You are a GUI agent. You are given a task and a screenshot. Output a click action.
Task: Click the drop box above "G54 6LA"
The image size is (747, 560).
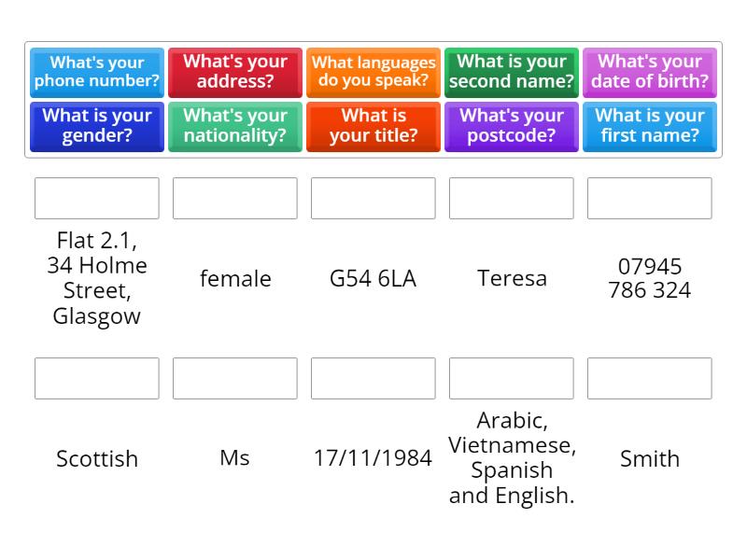pyautogui.click(x=373, y=198)
